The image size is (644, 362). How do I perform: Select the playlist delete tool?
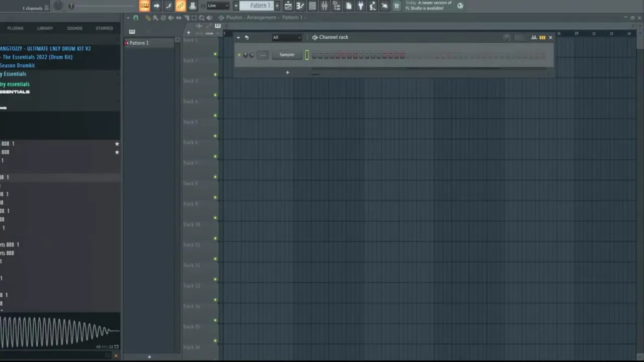[163, 18]
